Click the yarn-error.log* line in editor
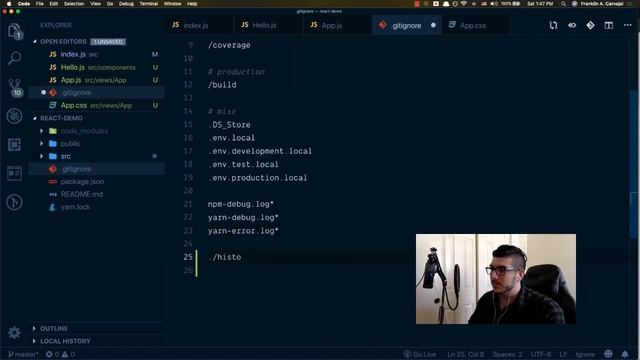The image size is (640, 360). pyautogui.click(x=243, y=231)
